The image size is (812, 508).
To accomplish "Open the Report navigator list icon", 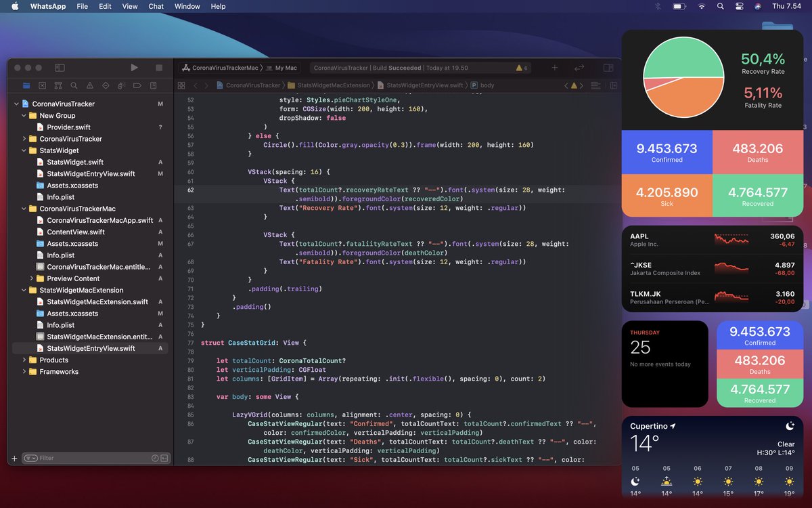I will pos(153,85).
